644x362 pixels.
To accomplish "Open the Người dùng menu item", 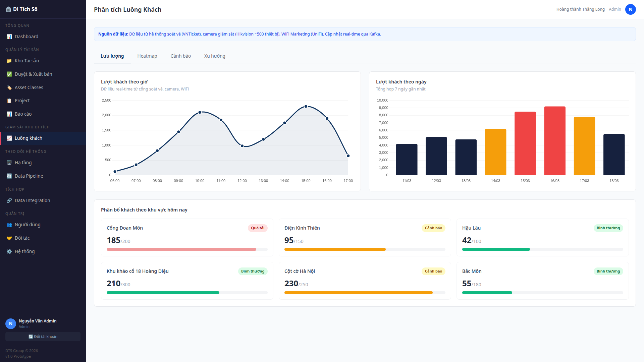I will point(28,225).
